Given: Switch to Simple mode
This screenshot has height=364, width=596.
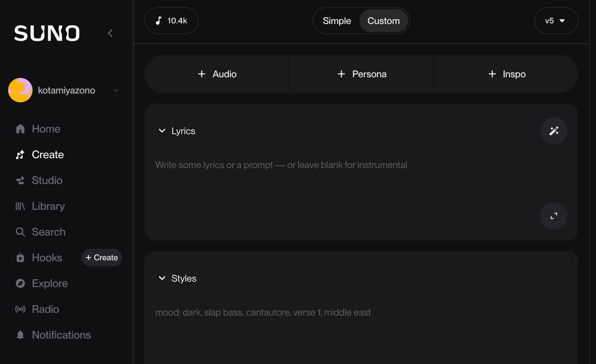Looking at the screenshot, I should click(x=337, y=21).
